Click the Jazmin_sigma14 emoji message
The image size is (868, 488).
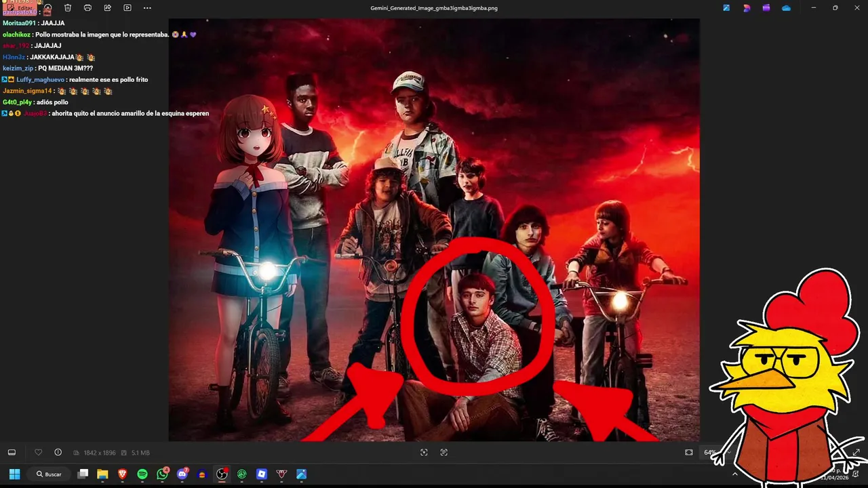click(58, 91)
